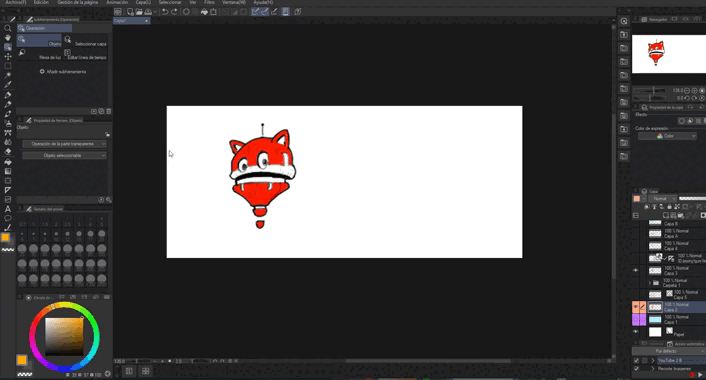Click Añadir subherramienta button
The width and height of the screenshot is (706, 380).
point(63,72)
